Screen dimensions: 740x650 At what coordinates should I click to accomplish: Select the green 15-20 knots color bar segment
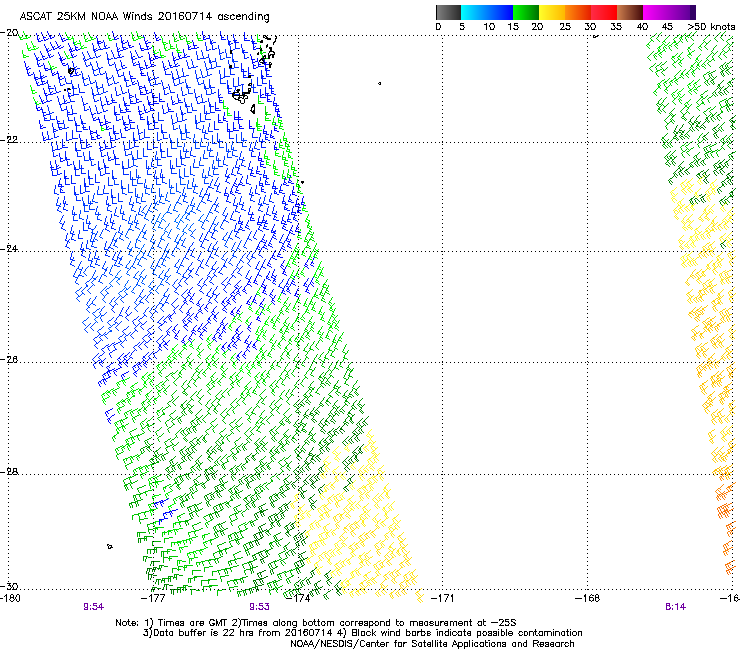tap(526, 12)
